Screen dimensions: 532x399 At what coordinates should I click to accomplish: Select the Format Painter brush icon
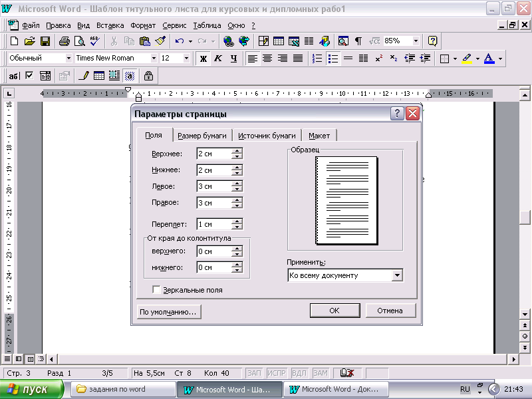coord(160,41)
